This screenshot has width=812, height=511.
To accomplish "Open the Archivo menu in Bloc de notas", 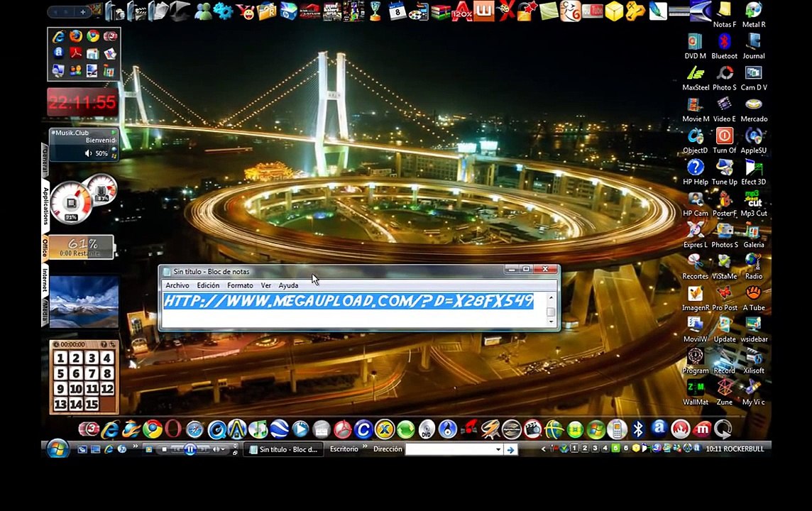I will [x=177, y=285].
